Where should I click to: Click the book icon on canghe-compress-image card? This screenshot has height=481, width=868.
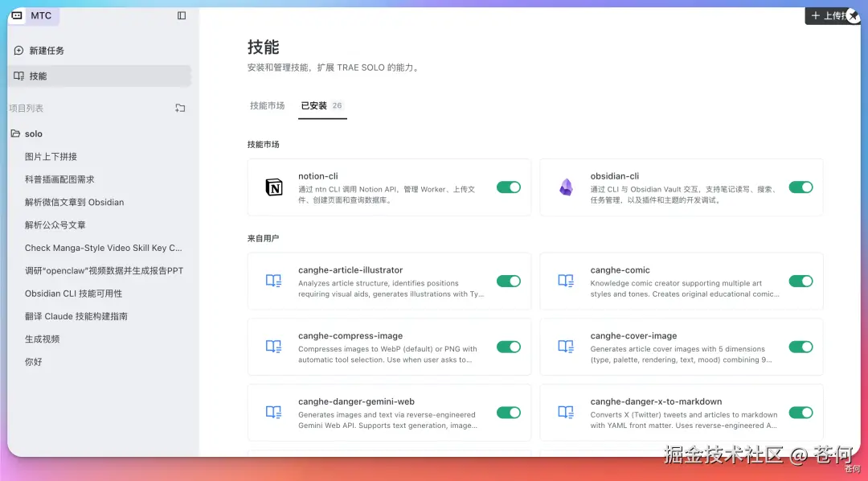[273, 347]
